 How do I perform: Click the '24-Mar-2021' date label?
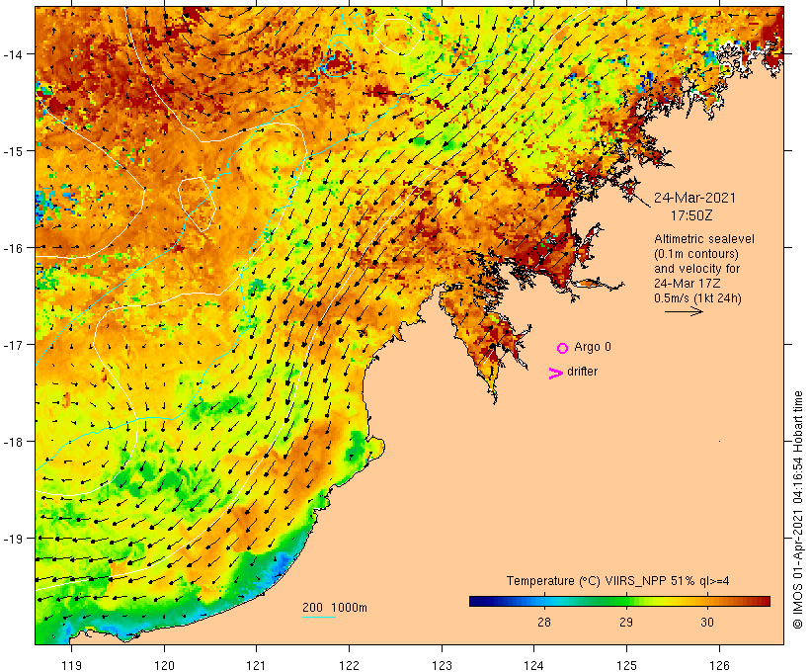(694, 198)
